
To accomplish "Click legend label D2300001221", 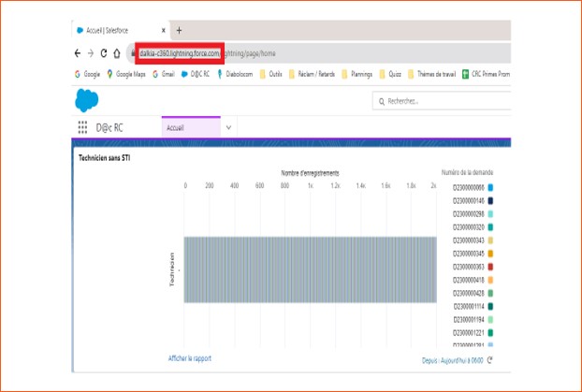I will click(x=469, y=333).
